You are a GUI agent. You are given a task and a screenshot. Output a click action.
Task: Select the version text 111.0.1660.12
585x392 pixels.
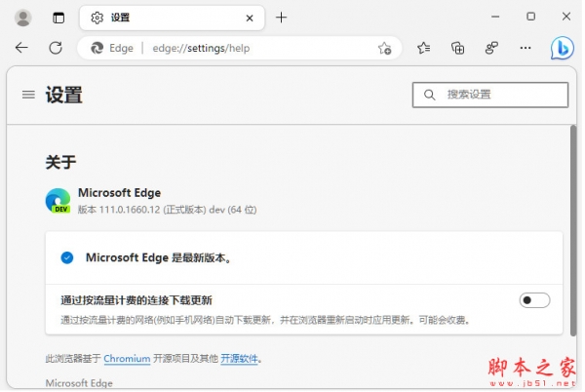tap(130, 210)
